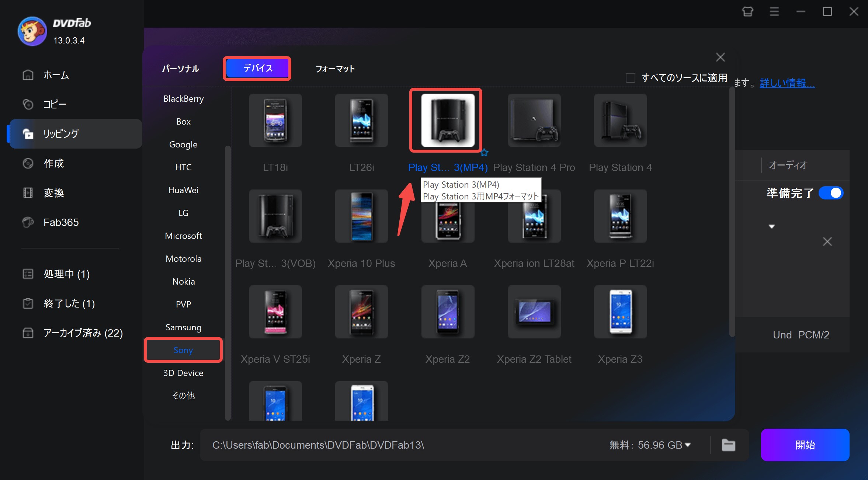868x480 pixels.
Task: Open the skin/theme icon in title bar
Action: [x=747, y=12]
